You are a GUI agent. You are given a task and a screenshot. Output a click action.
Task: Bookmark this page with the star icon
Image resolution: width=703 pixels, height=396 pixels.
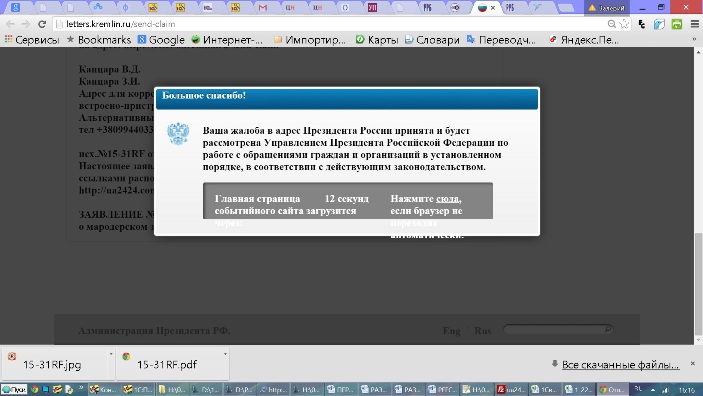click(x=624, y=24)
